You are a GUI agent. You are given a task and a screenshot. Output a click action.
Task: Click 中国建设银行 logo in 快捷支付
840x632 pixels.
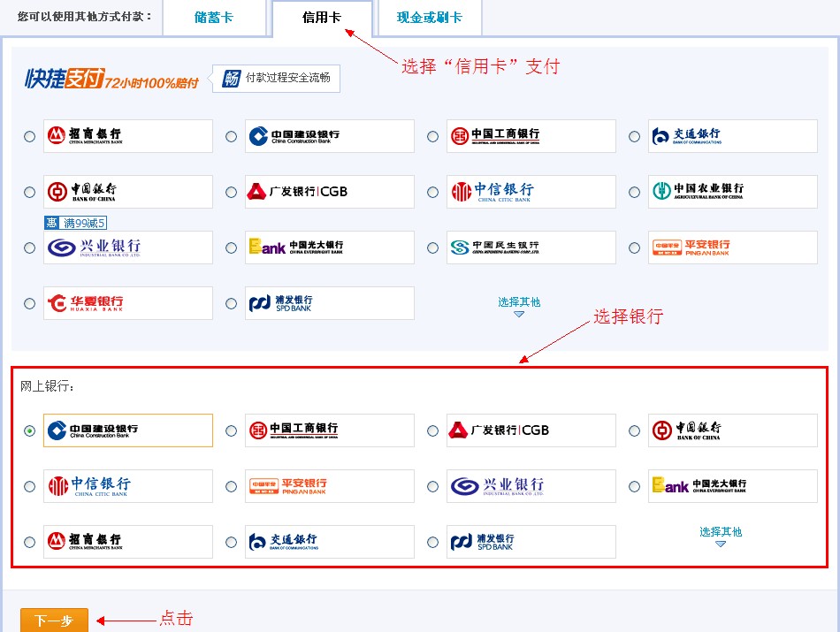point(330,136)
